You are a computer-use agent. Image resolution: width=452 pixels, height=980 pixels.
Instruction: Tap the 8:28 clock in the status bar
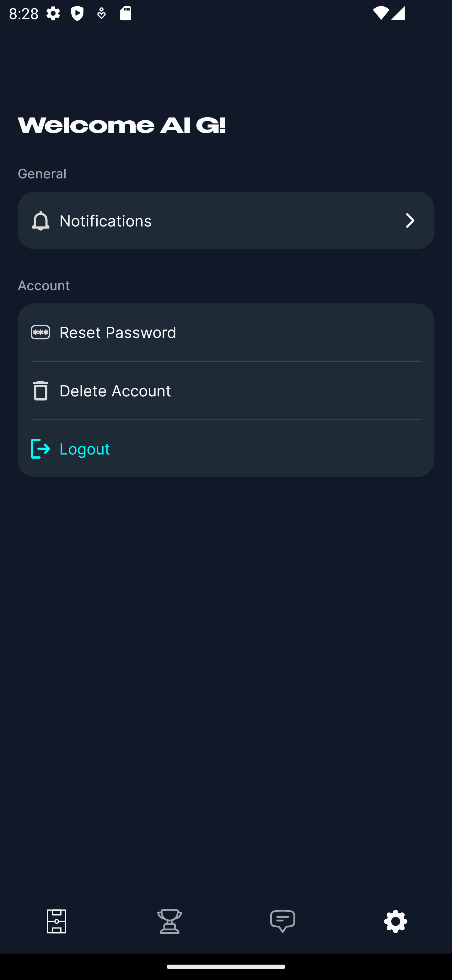tap(24, 14)
